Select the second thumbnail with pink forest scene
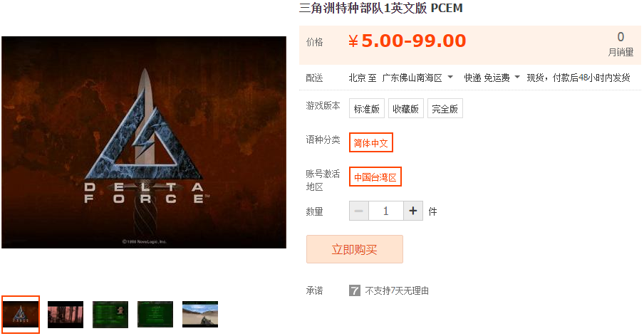This screenshot has height=336, width=644. pyautogui.click(x=66, y=314)
